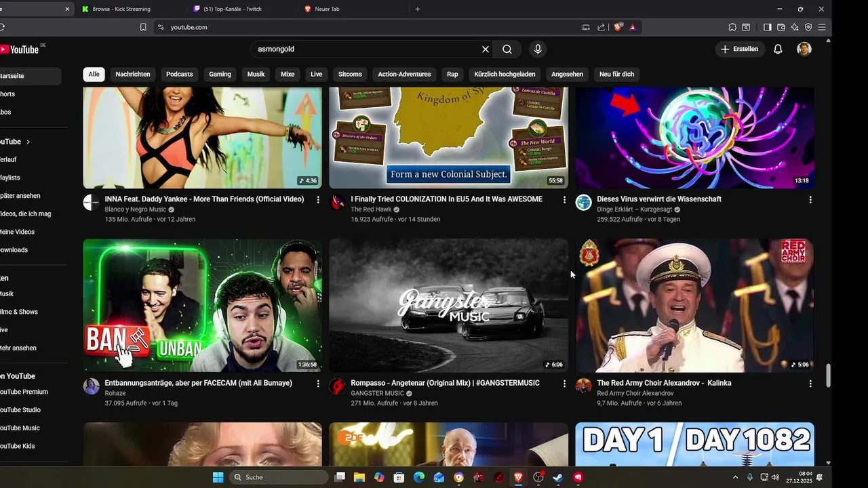Click the Erstellen create button
868x488 pixels.
pyautogui.click(x=740, y=49)
